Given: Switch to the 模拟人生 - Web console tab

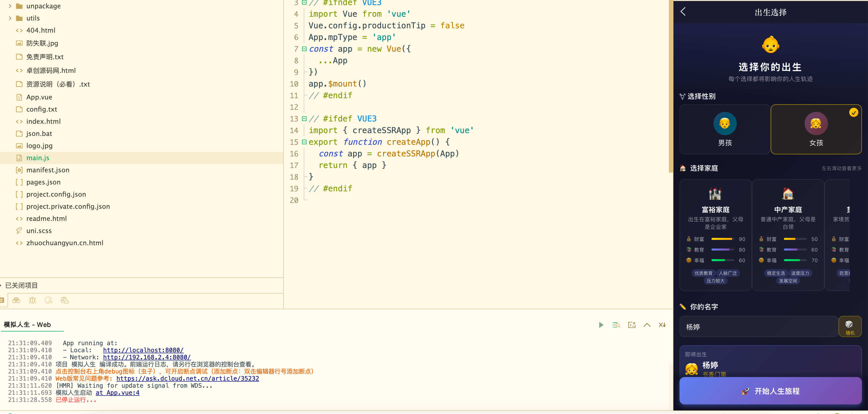Looking at the screenshot, I should click(x=27, y=324).
